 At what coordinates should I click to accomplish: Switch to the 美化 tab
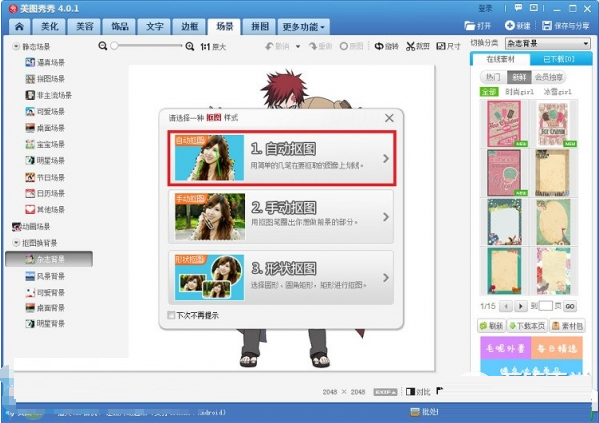coord(50,26)
